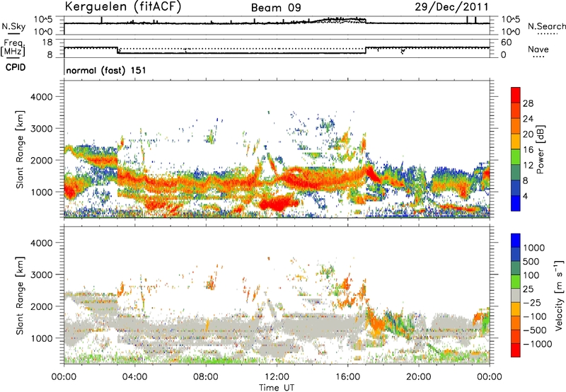Click the '-1000' tick on velocity colorbar

538,344
